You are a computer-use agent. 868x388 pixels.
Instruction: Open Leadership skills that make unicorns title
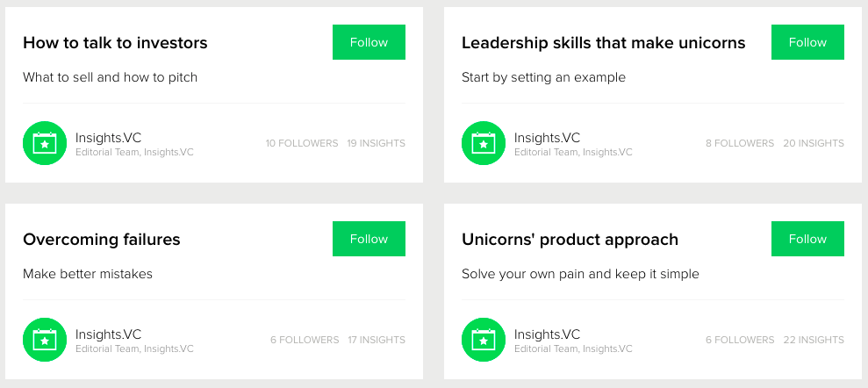pyautogui.click(x=603, y=43)
